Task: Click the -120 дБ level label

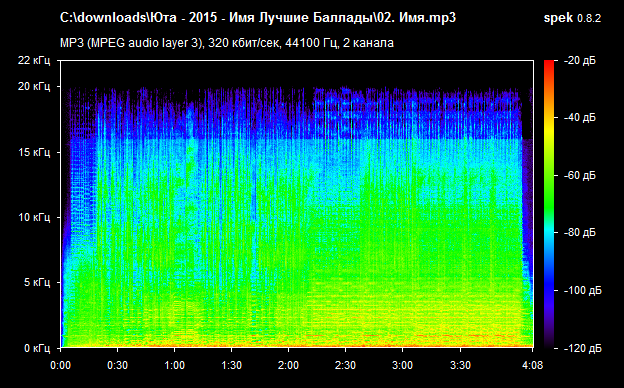Action: click(x=583, y=349)
